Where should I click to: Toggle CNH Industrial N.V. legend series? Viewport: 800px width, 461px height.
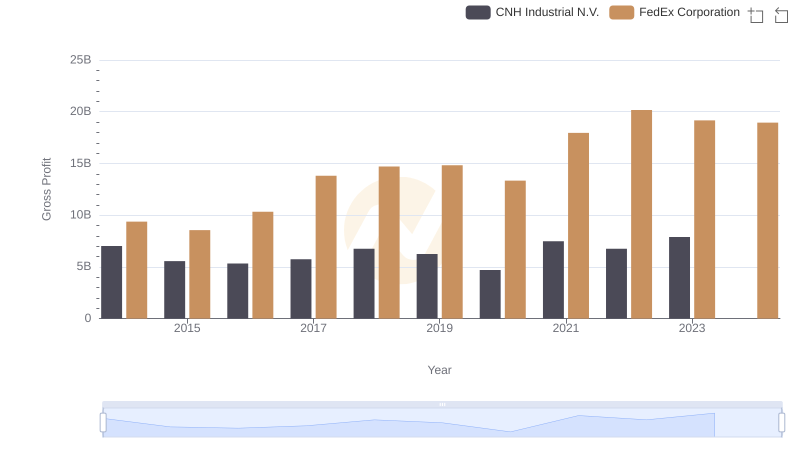point(532,12)
